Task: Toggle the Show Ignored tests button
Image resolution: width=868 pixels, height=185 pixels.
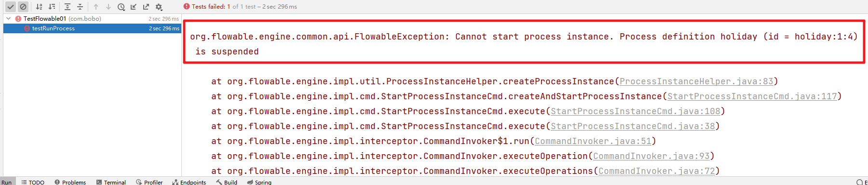Action: tap(23, 7)
